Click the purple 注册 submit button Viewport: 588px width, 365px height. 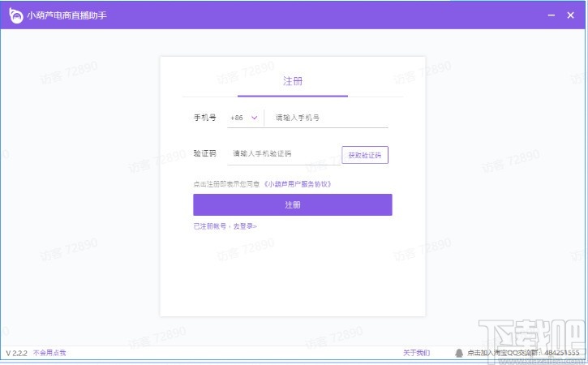293,205
